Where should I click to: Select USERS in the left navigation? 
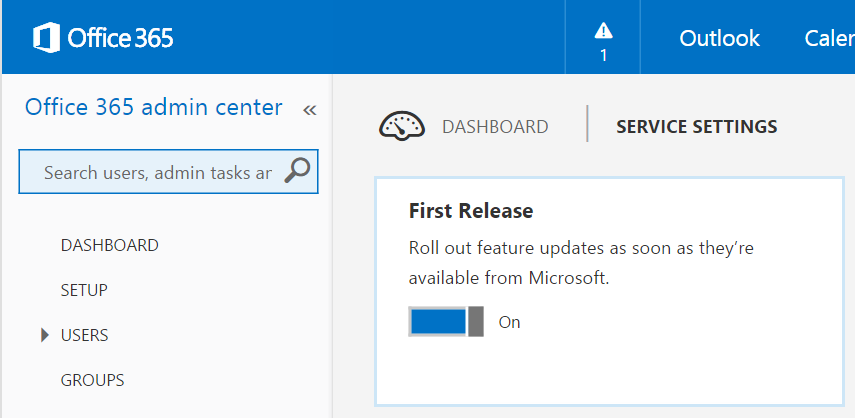tap(85, 335)
